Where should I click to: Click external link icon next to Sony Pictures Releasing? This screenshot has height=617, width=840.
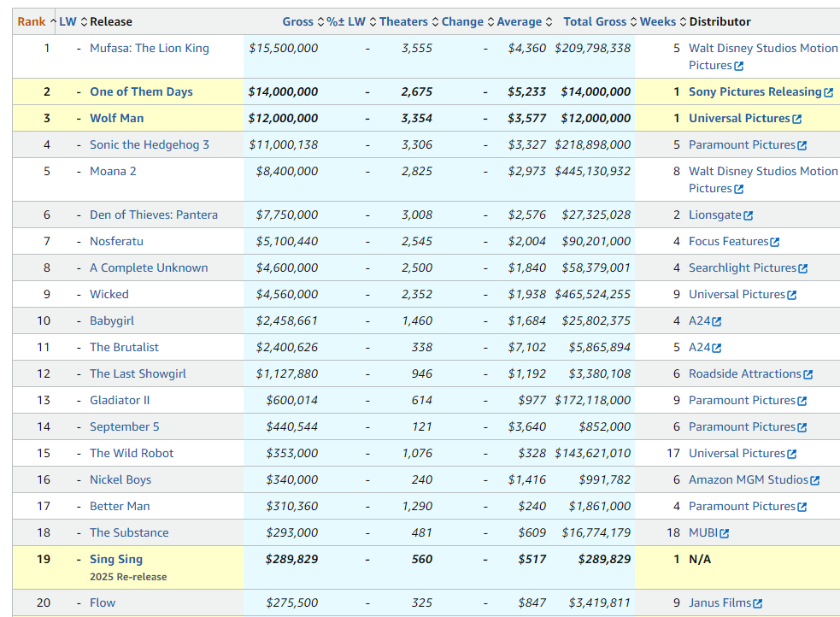pos(828,92)
